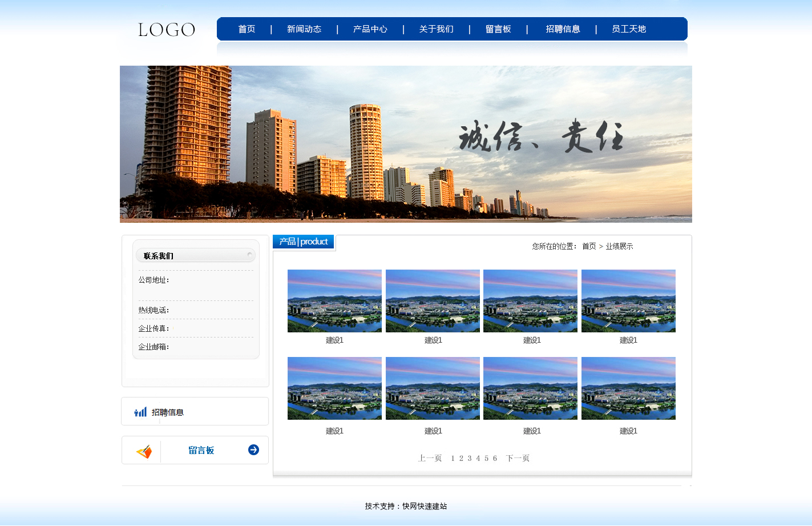
Task: Select 关于我们 in navigation bar
Action: tap(436, 29)
